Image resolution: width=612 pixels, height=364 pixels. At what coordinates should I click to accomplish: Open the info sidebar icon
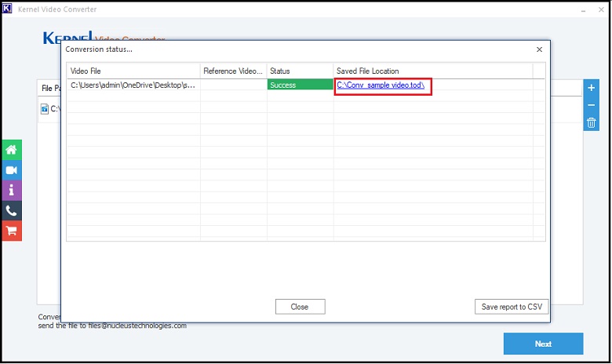click(x=11, y=191)
